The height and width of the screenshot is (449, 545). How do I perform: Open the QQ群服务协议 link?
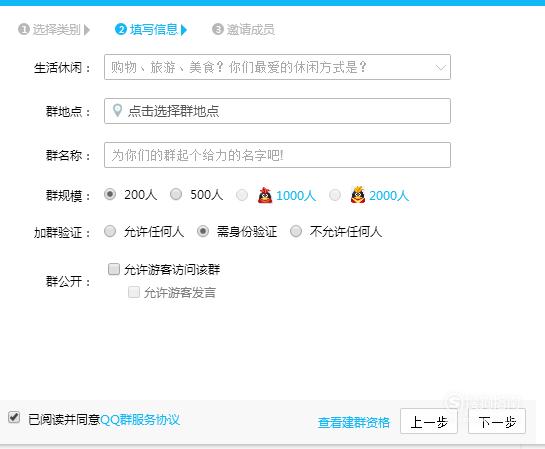(x=140, y=420)
